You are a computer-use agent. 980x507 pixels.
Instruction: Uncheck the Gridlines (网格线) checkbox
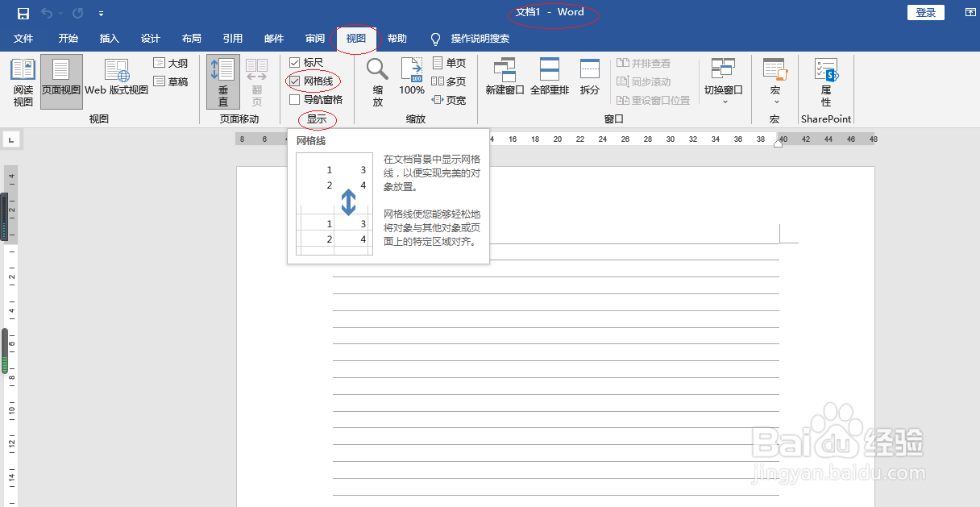click(294, 81)
